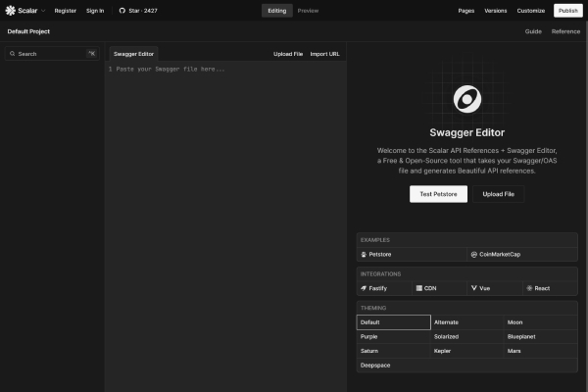Viewport: 588px width, 392px height.
Task: Click the Upload File button under welcome text
Action: point(499,194)
